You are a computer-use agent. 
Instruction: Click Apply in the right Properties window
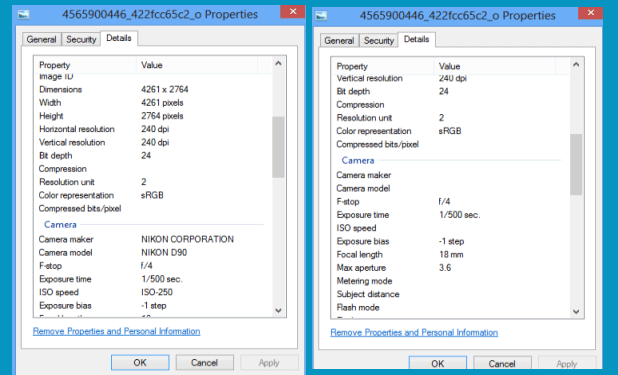point(566,364)
